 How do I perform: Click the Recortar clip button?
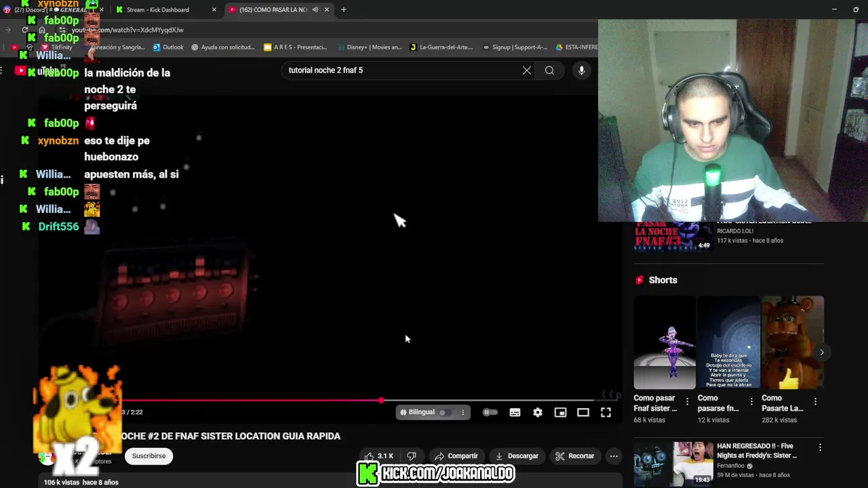pyautogui.click(x=575, y=456)
